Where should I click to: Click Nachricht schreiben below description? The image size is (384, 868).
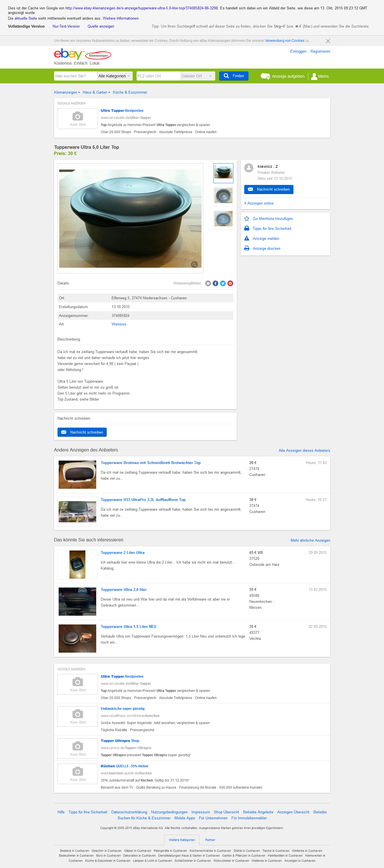pyautogui.click(x=82, y=432)
